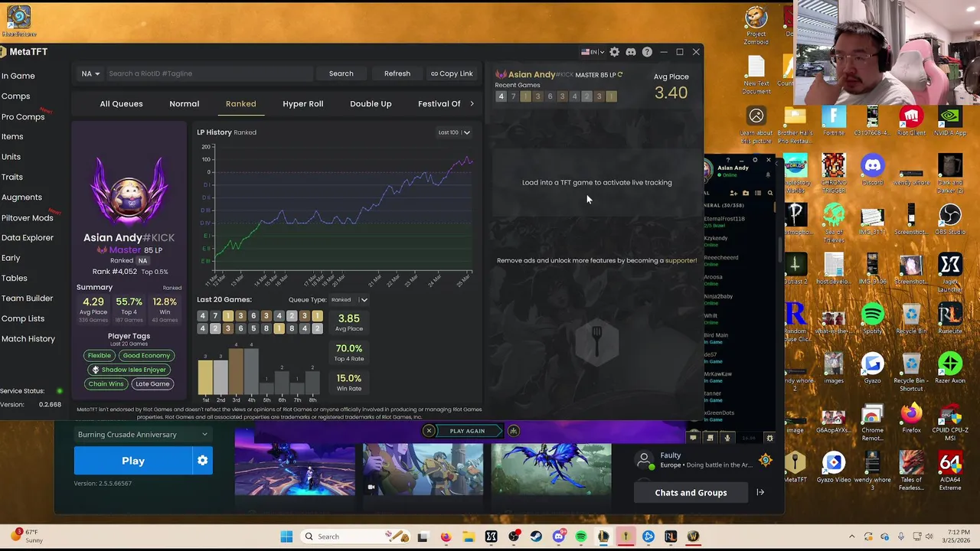Open Razer Axon desktop shortcut

[x=950, y=368]
